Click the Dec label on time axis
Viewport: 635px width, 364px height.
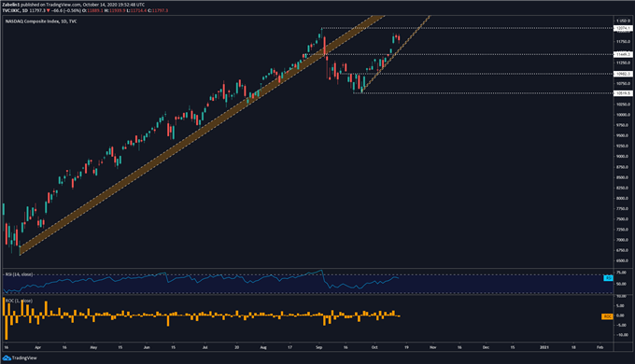486,347
